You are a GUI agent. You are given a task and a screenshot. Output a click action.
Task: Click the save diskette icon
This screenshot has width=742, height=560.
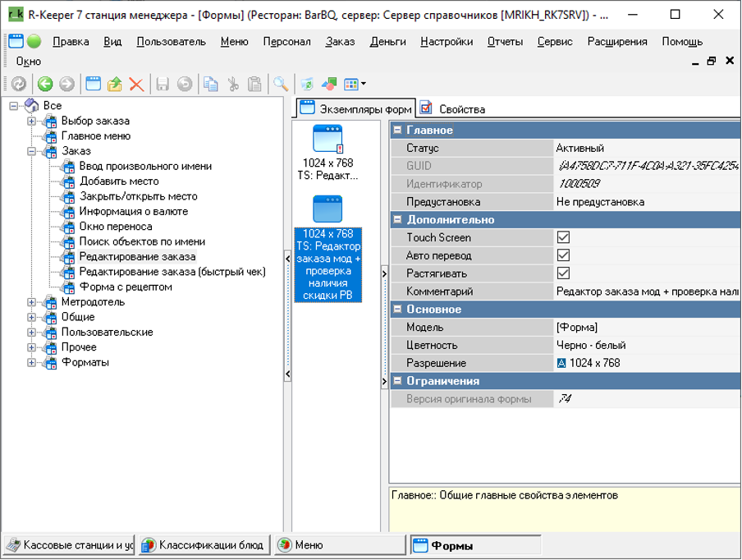163,84
